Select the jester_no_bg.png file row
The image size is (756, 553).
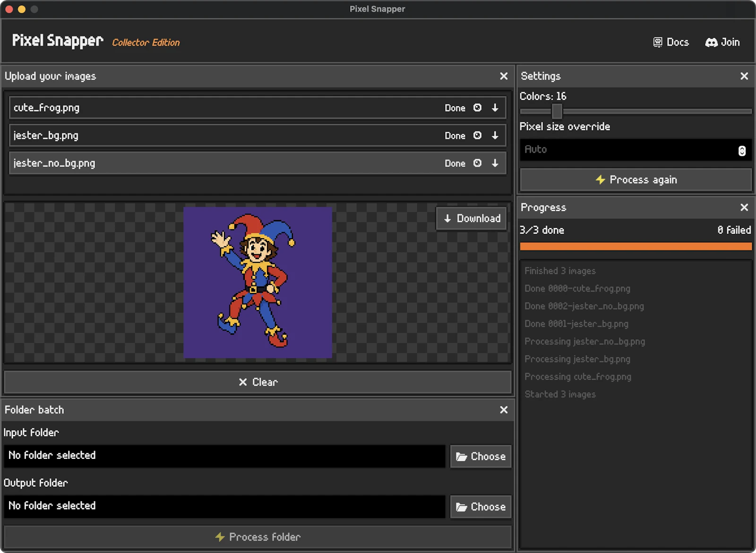258,163
